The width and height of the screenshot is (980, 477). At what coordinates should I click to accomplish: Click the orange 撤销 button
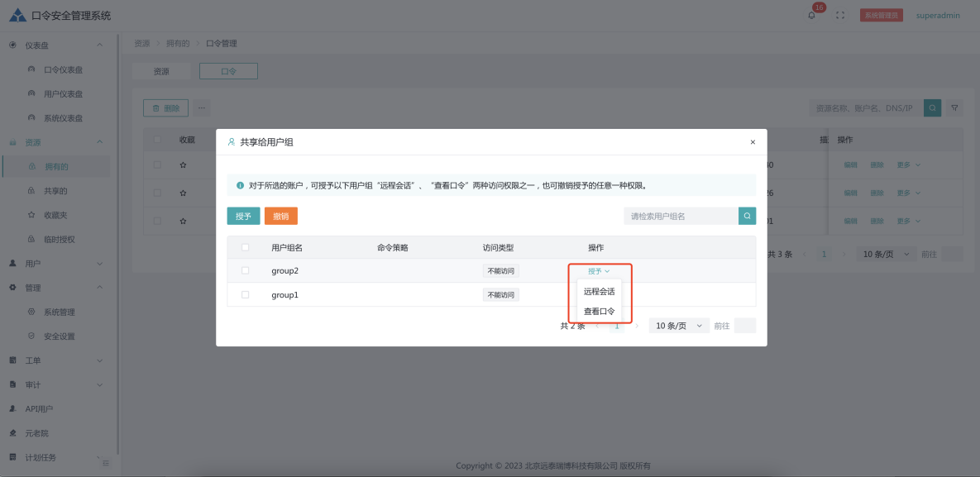point(280,217)
